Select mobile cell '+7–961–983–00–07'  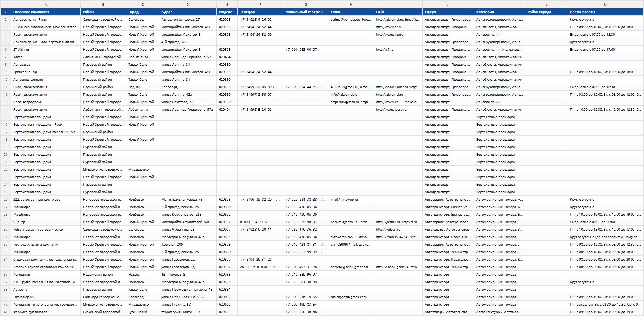(306, 50)
